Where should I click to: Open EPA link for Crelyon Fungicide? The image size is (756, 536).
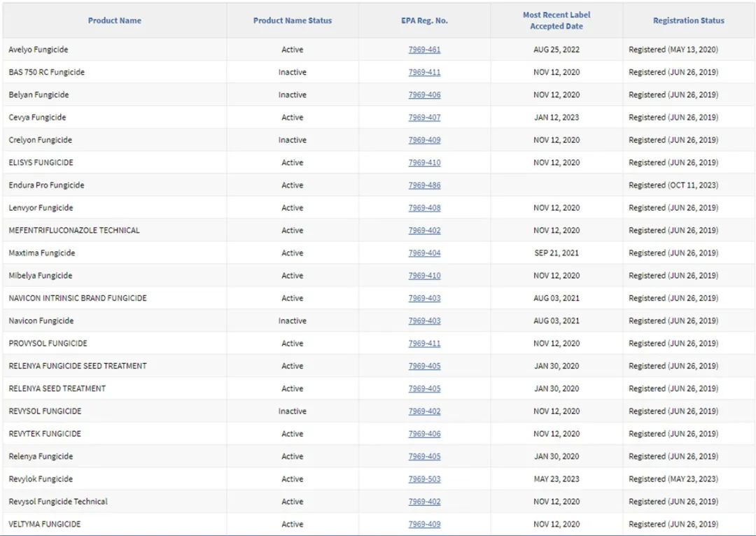pyautogui.click(x=424, y=140)
